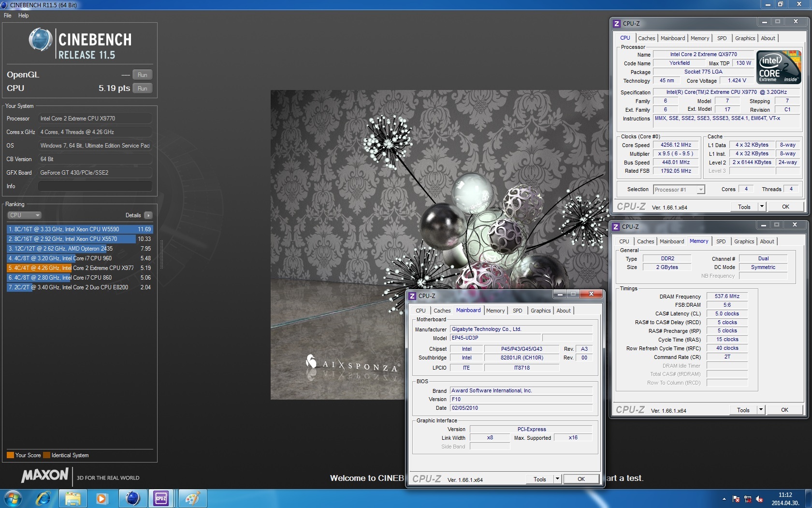Click the Windows Start orb
Viewport: 812px width, 508px height.
(13, 498)
